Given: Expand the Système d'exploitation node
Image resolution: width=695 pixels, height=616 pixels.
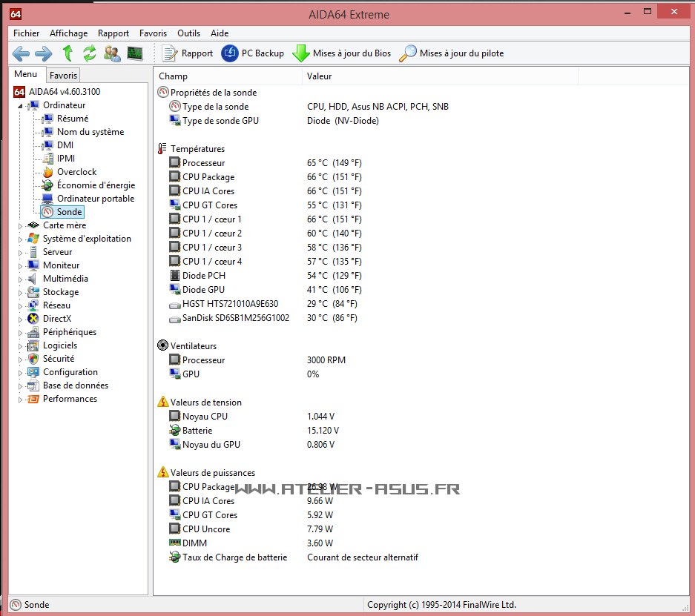Looking at the screenshot, I should [x=20, y=239].
